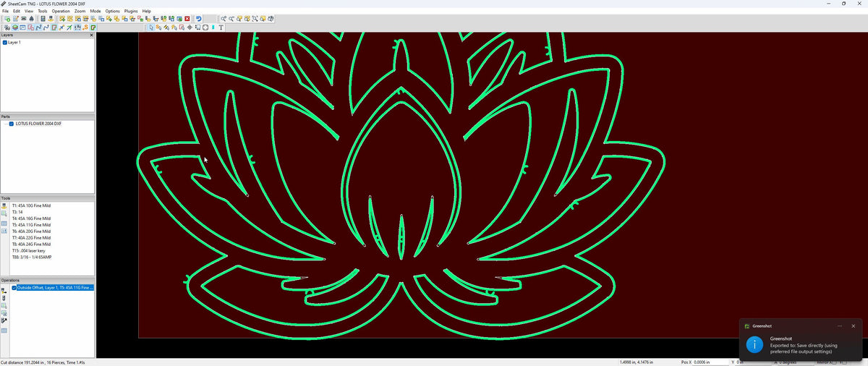This screenshot has width=868, height=366.
Task: Click the second magnifier icon in zoom toolbar
Action: [x=232, y=18]
